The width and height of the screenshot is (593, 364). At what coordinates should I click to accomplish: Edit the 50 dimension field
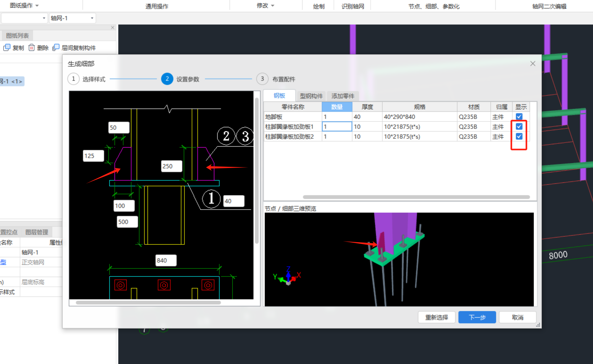[119, 128]
